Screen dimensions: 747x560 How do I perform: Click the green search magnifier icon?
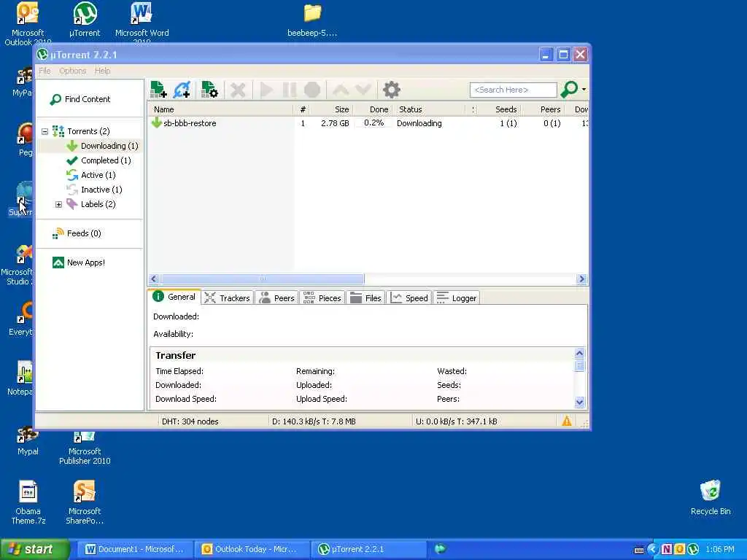(x=569, y=89)
